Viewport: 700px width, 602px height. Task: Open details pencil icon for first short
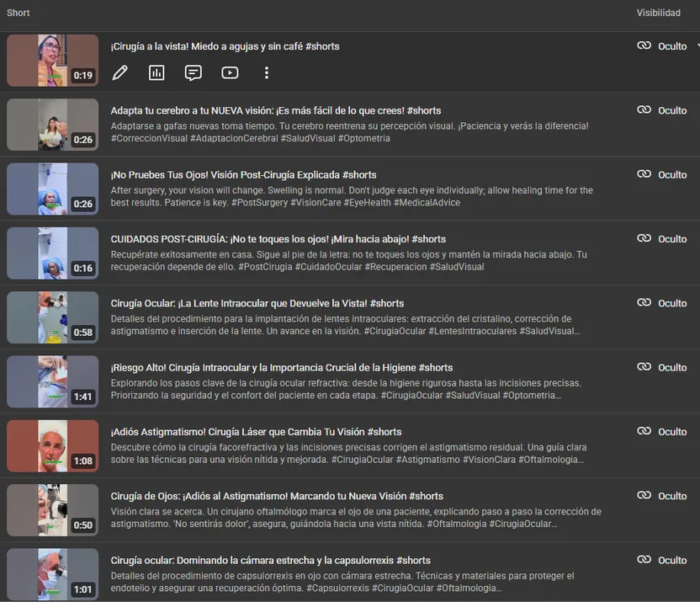pyautogui.click(x=119, y=72)
